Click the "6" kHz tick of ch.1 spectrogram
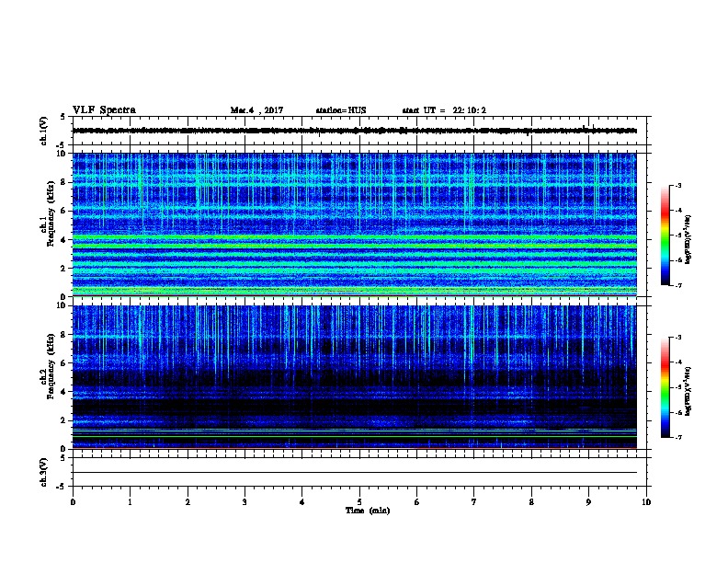 pyautogui.click(x=64, y=211)
